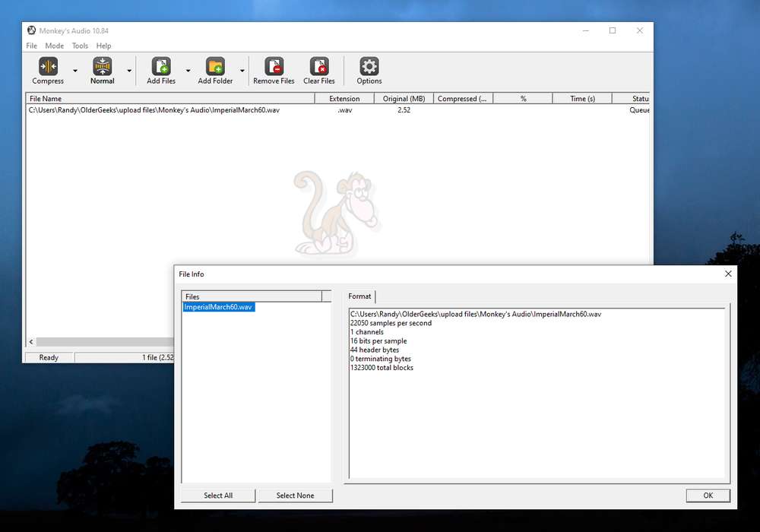The width and height of the screenshot is (760, 532).
Task: Sort by the Extension column header
Action: coord(344,98)
